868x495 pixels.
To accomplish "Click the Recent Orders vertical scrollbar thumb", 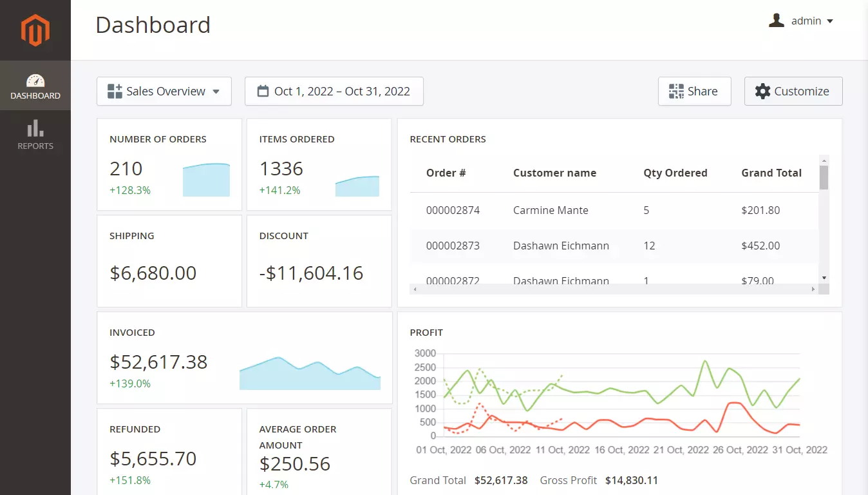I will (824, 177).
